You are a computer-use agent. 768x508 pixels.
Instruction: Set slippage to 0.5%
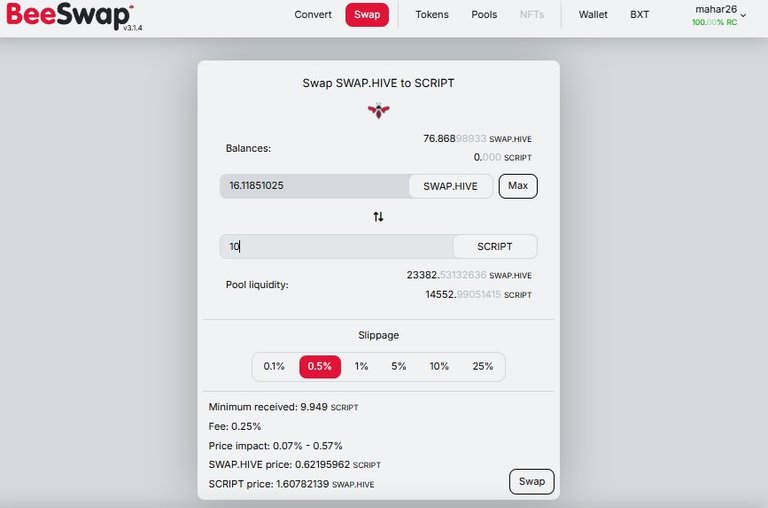320,366
